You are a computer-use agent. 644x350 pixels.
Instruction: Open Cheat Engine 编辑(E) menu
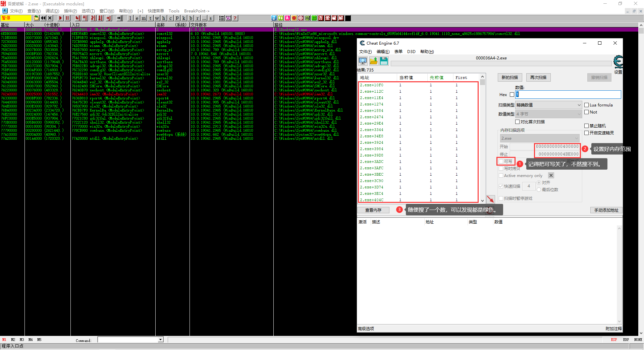[x=383, y=52]
